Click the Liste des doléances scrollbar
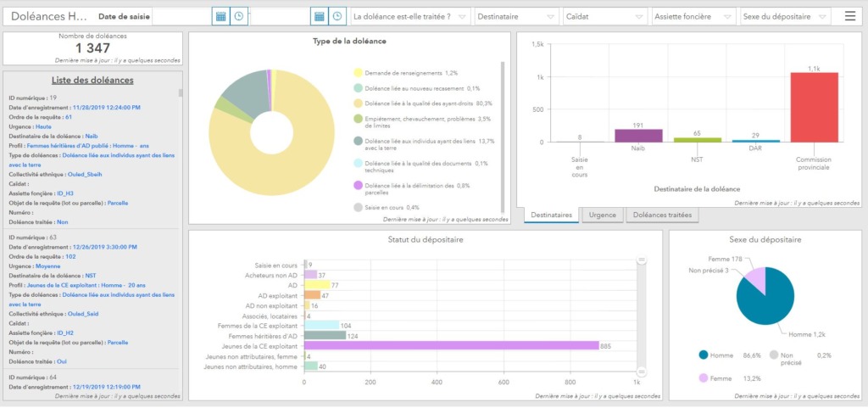The width and height of the screenshot is (868, 408). click(x=181, y=92)
